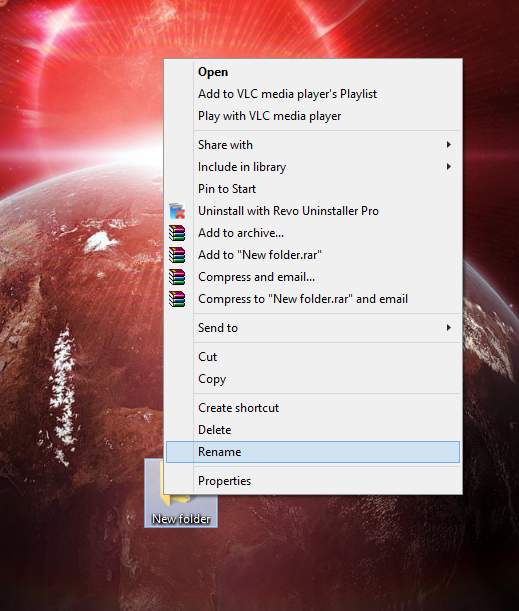Screen dimensions: 519x611
Task: Click WinRAR icon beside Compress to "New folder.rar" and email
Action: (x=177, y=299)
